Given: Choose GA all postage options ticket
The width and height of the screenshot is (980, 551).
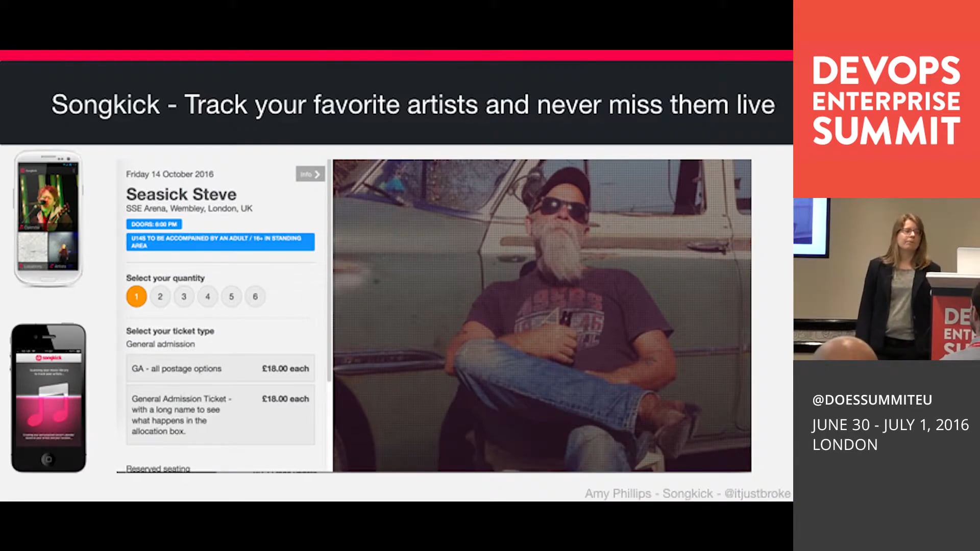Looking at the screenshot, I should 220,368.
